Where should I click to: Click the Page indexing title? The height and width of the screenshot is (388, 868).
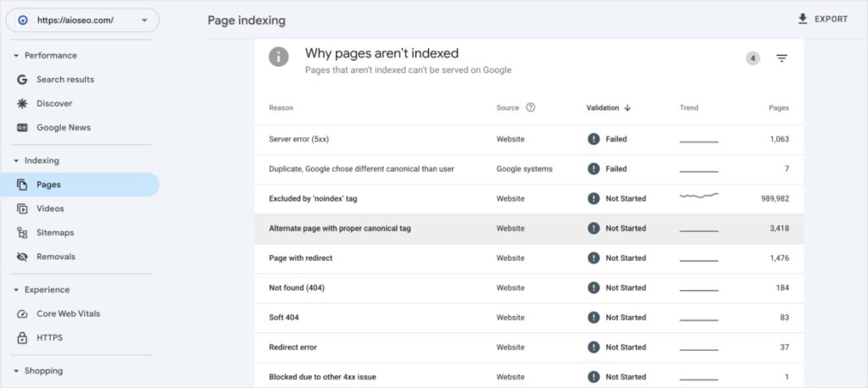point(247,21)
